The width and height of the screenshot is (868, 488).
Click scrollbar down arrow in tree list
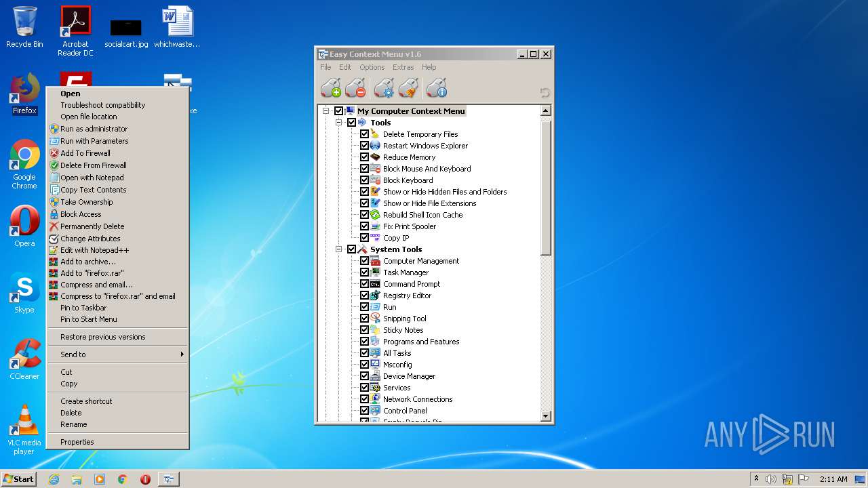click(x=546, y=416)
